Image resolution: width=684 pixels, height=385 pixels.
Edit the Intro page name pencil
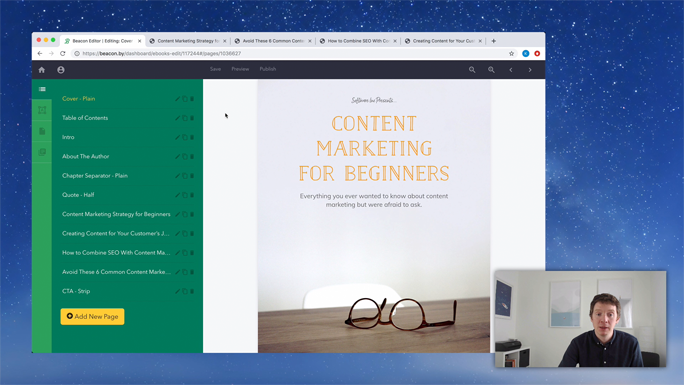pos(177,137)
